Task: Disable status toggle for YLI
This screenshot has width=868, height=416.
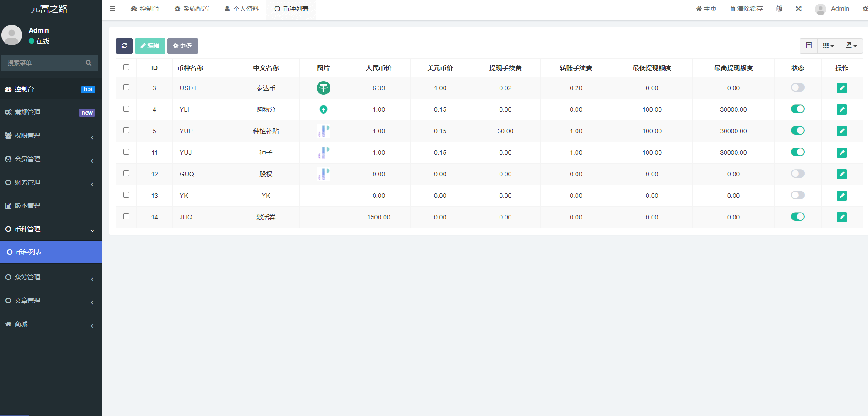Action: coord(797,109)
